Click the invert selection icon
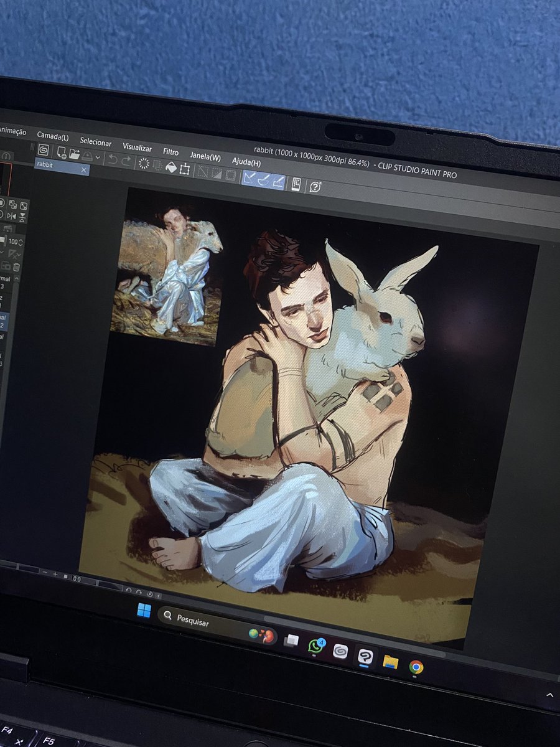The width and height of the screenshot is (560, 747). (x=217, y=174)
